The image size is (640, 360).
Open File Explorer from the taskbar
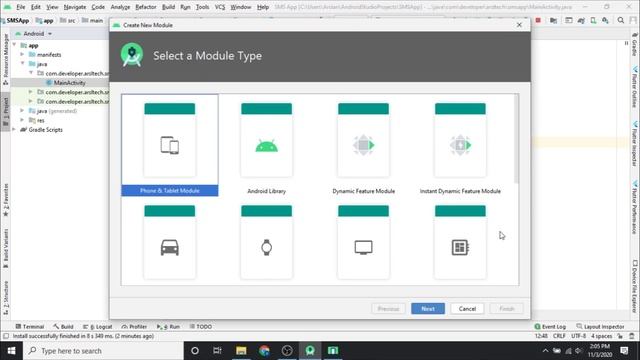tap(241, 351)
